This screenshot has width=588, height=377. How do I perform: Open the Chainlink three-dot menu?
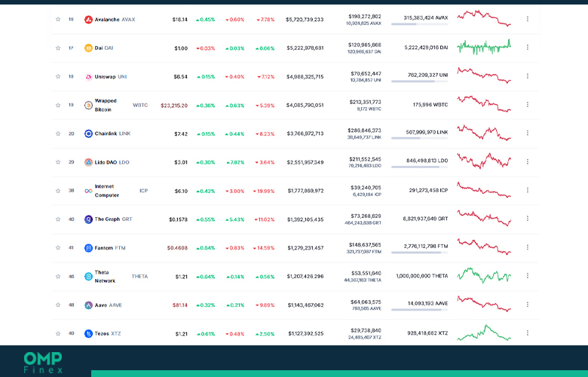527,133
